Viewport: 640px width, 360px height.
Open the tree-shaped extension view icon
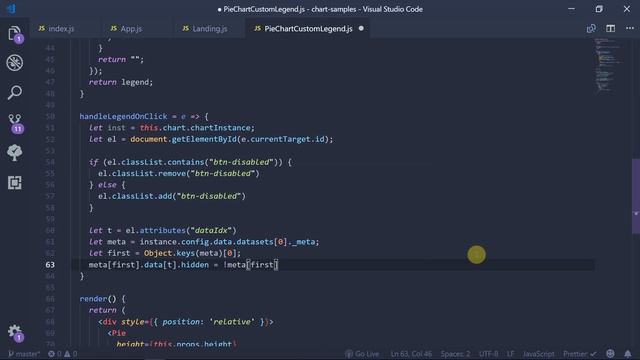[15, 153]
